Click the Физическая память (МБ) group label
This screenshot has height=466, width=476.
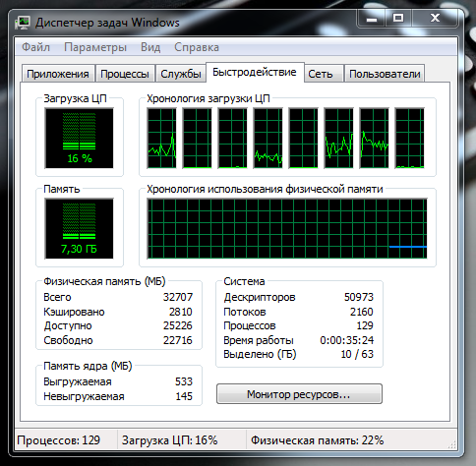[x=104, y=281]
